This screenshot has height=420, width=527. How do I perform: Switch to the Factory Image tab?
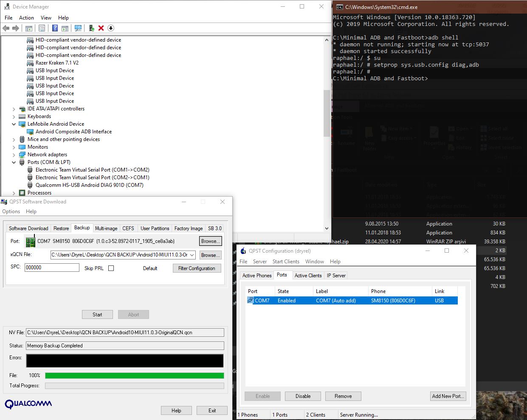tap(189, 228)
